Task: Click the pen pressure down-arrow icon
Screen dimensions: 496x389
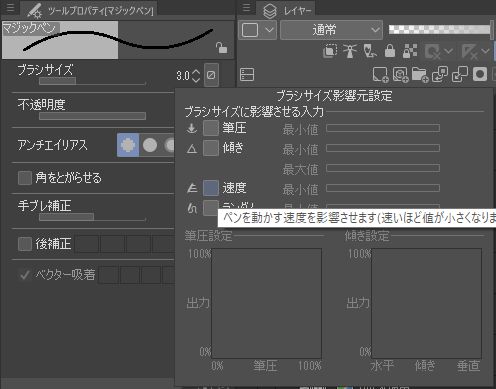Action: pos(192,128)
